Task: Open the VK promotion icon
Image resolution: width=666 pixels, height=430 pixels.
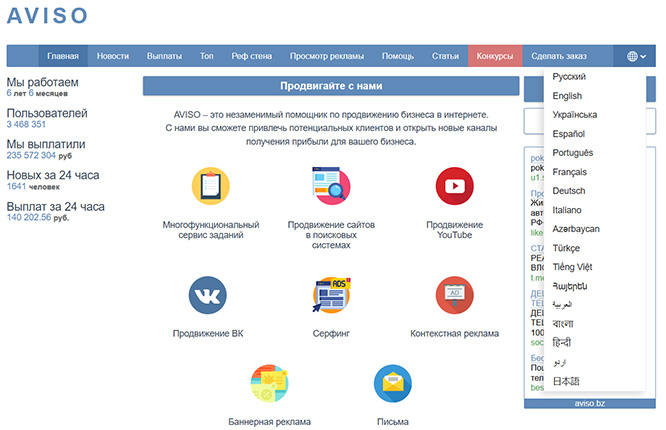Action: (208, 296)
